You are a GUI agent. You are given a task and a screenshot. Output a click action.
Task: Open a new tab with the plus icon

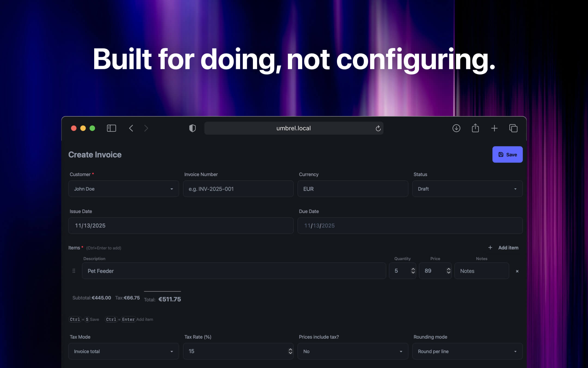tap(494, 128)
